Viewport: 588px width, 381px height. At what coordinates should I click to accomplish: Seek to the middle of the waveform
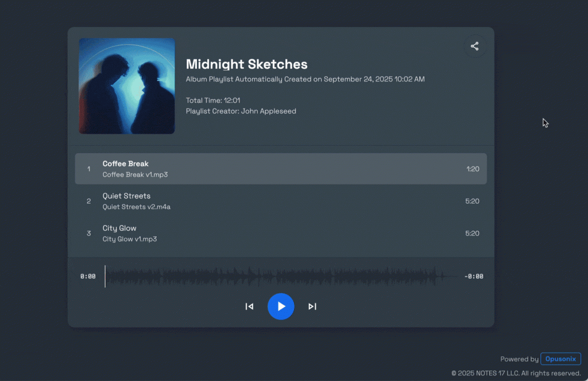281,277
